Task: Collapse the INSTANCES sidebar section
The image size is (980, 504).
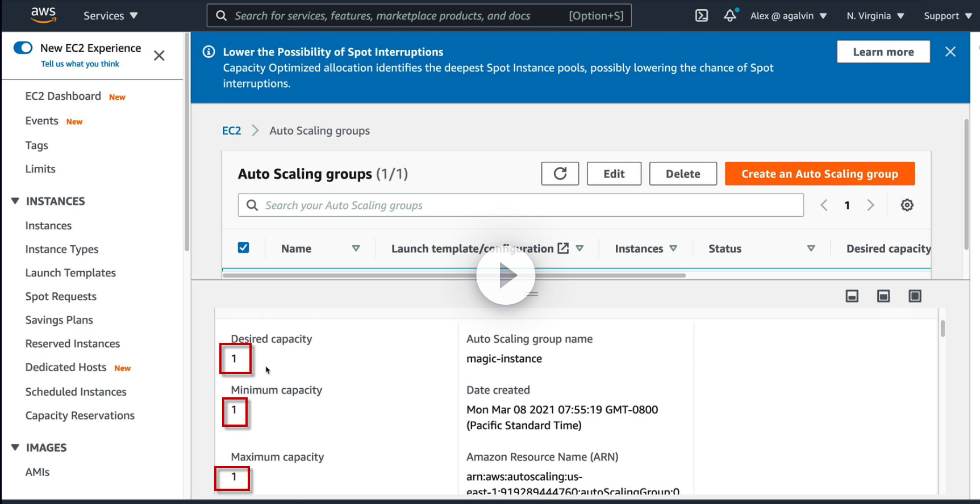Action: click(15, 201)
